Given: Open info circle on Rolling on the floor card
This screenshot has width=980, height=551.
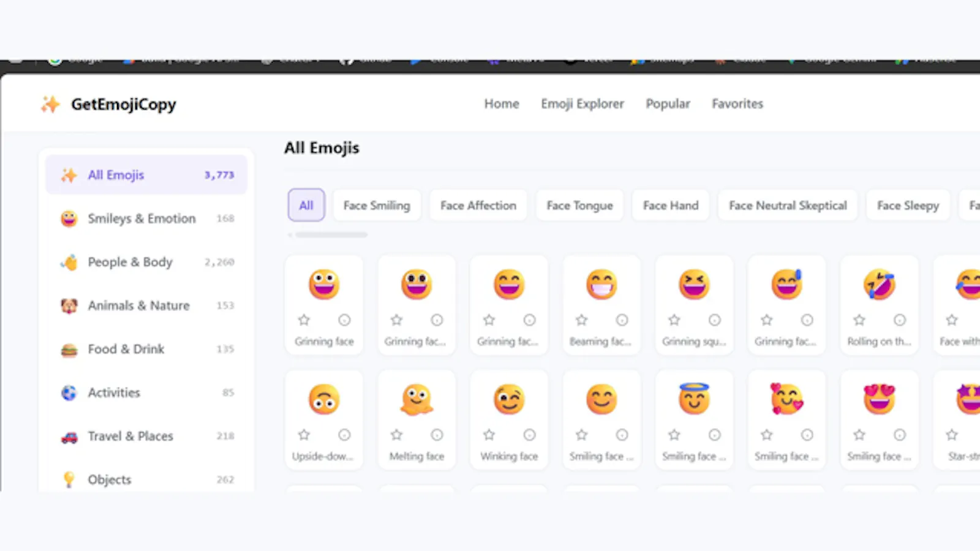Looking at the screenshot, I should [899, 320].
